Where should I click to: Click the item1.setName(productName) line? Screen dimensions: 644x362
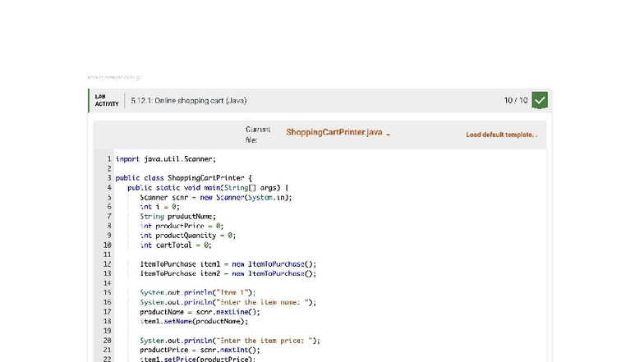193,321
